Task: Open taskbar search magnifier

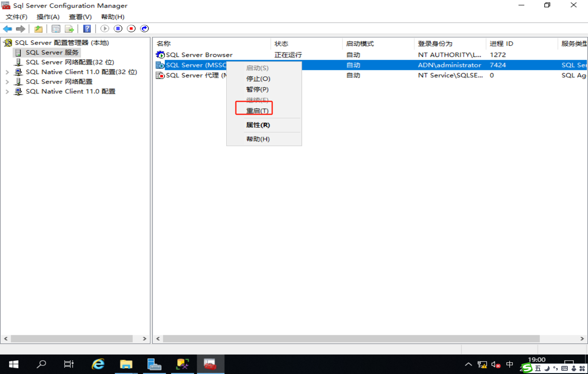Action: coord(41,364)
